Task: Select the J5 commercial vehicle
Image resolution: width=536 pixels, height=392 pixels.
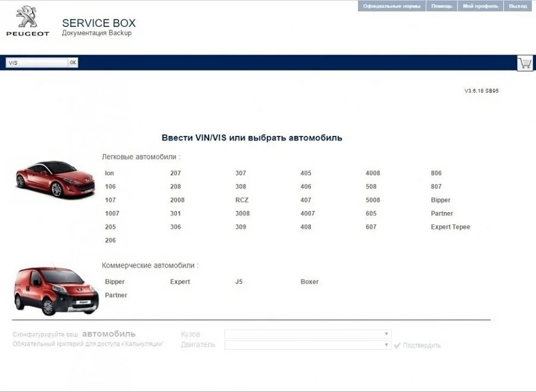Action: [x=239, y=282]
